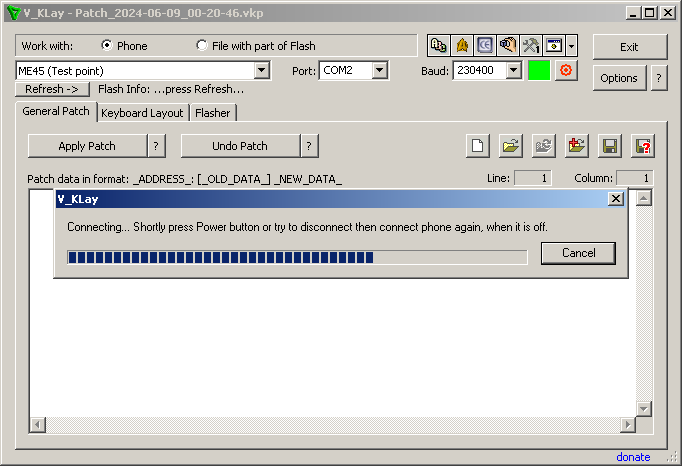Switch to the Keyboard Layout tab
Image resolution: width=682 pixels, height=466 pixels.
(x=142, y=113)
